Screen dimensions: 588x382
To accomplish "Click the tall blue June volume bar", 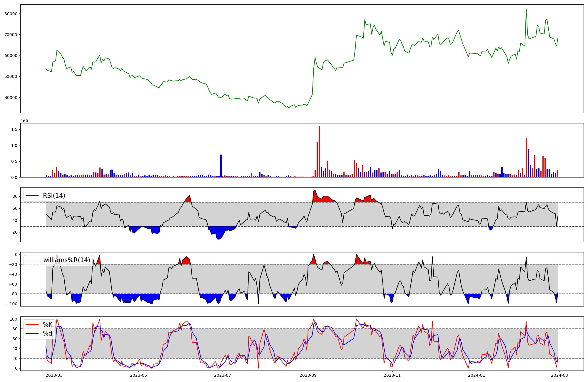I will (x=221, y=166).
